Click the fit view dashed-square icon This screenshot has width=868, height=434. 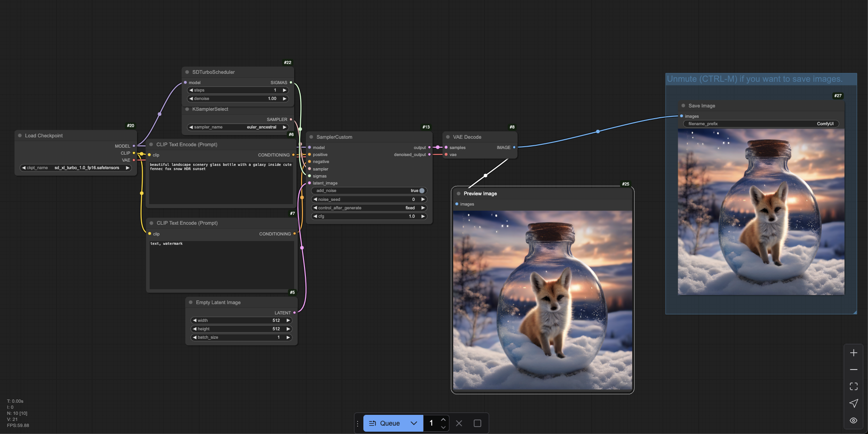pos(854,386)
